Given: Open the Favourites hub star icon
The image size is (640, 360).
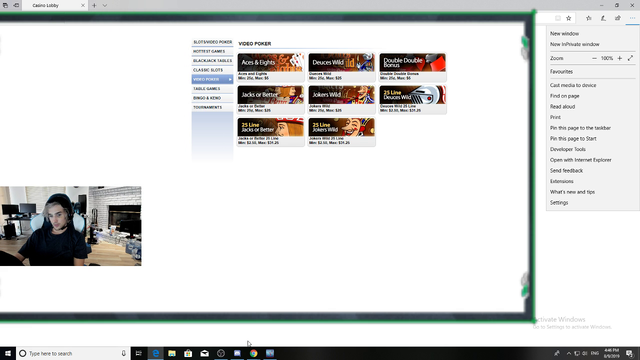Looking at the screenshot, I should pyautogui.click(x=589, y=18).
